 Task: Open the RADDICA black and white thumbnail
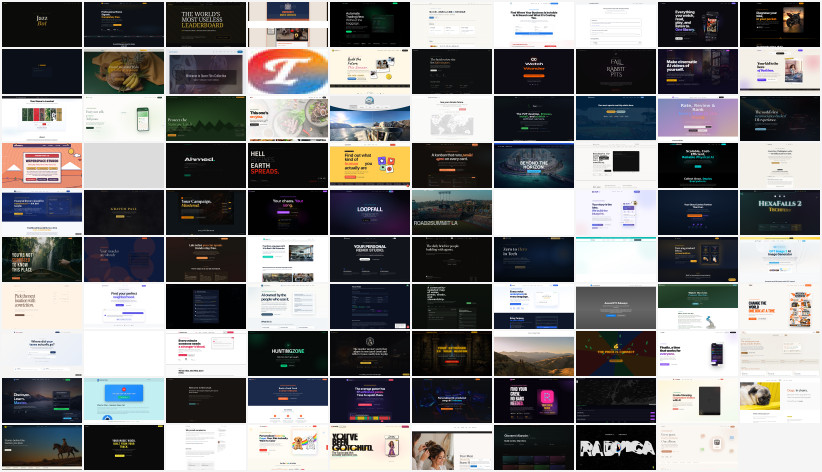616,448
